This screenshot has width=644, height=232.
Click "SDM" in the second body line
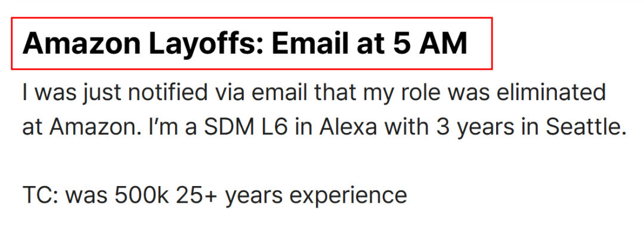(x=227, y=127)
